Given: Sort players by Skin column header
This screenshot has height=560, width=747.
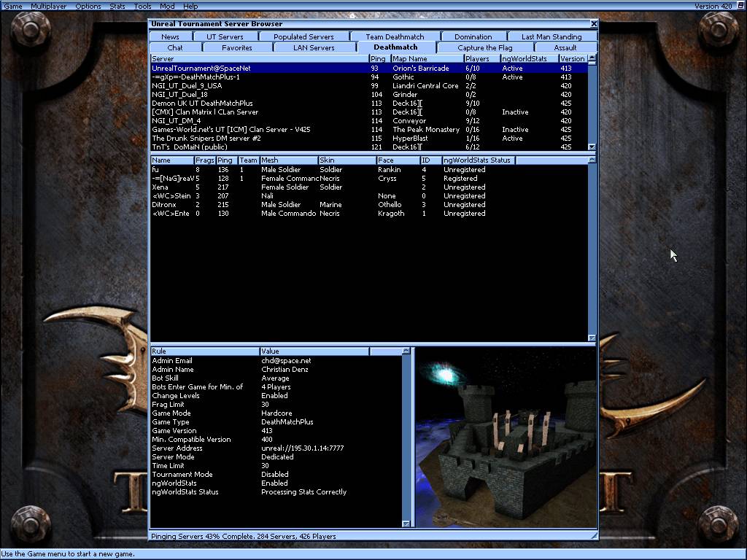Looking at the screenshot, I should [x=347, y=160].
